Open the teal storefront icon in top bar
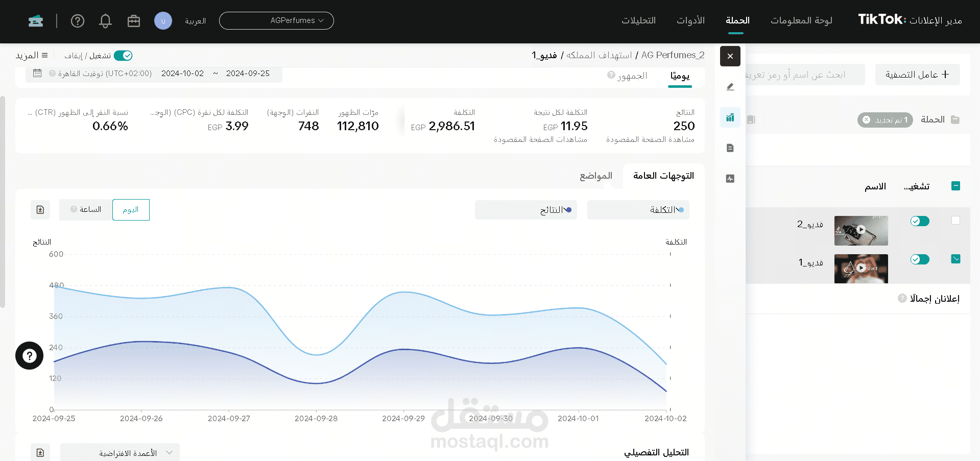This screenshot has width=980, height=461. tap(36, 21)
